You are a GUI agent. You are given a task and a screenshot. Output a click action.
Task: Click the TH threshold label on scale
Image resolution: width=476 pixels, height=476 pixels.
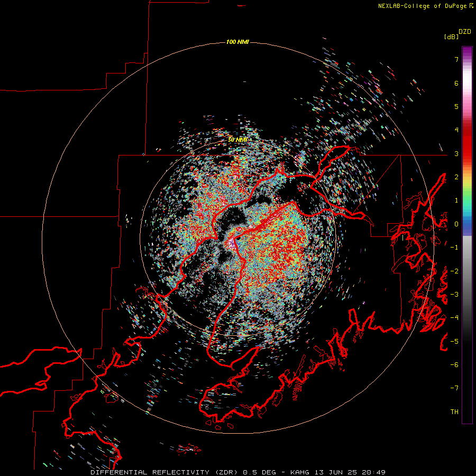click(454, 412)
